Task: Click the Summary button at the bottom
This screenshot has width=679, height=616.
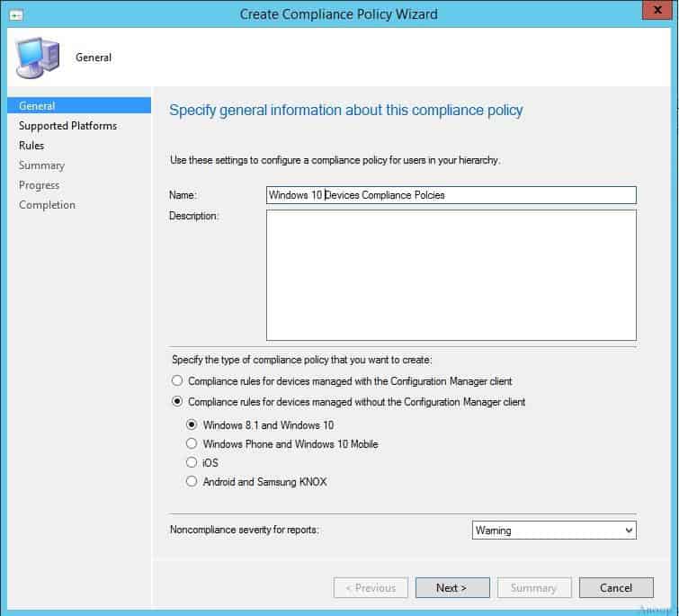Action: [x=534, y=588]
